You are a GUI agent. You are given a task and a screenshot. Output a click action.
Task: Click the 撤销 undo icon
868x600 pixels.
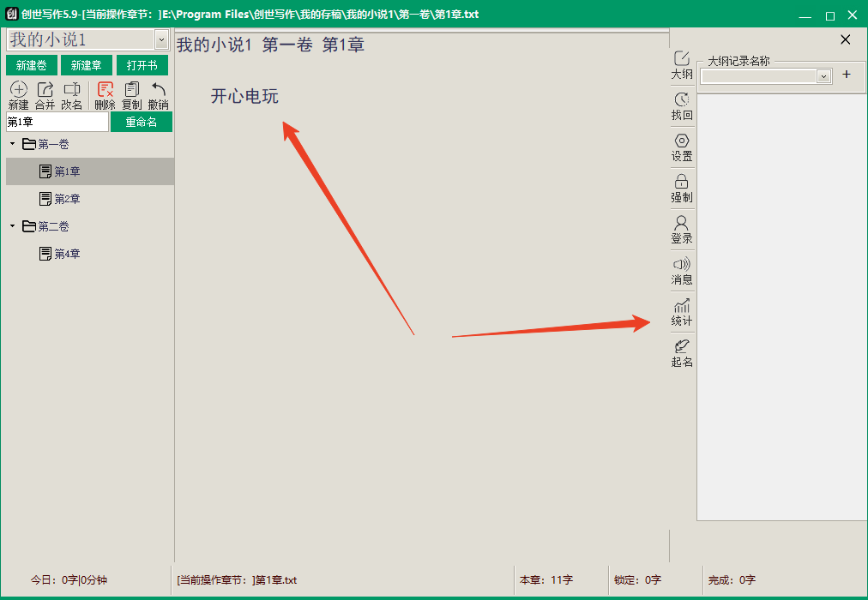pyautogui.click(x=158, y=90)
